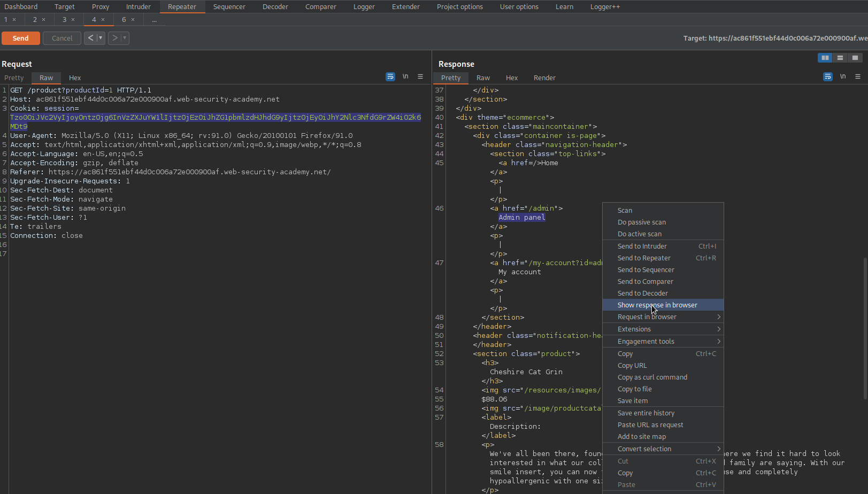Toggle word wrap icon in Response panel
This screenshot has width=868, height=494.
827,77
